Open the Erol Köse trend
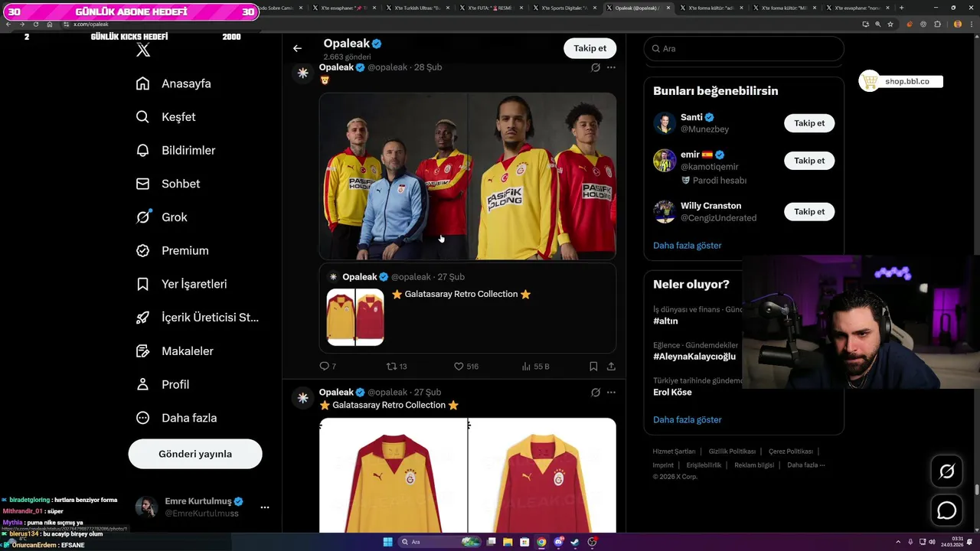The width and height of the screenshot is (980, 551). click(x=672, y=393)
